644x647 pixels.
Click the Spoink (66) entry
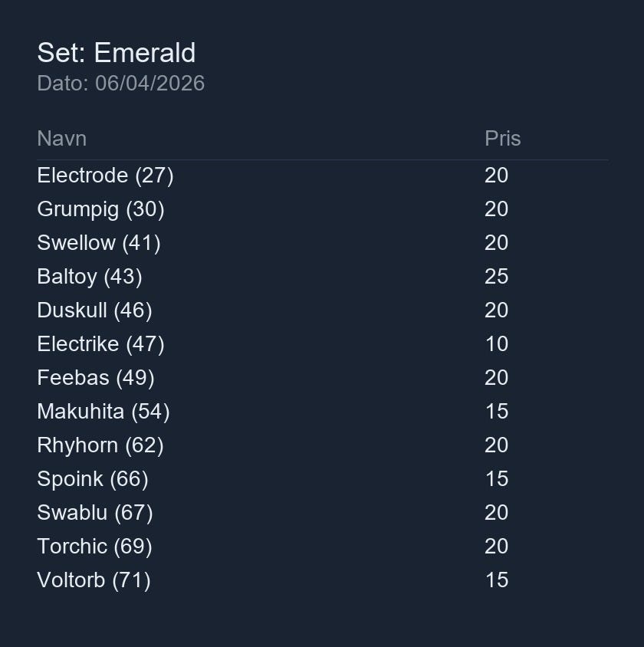[93, 479]
